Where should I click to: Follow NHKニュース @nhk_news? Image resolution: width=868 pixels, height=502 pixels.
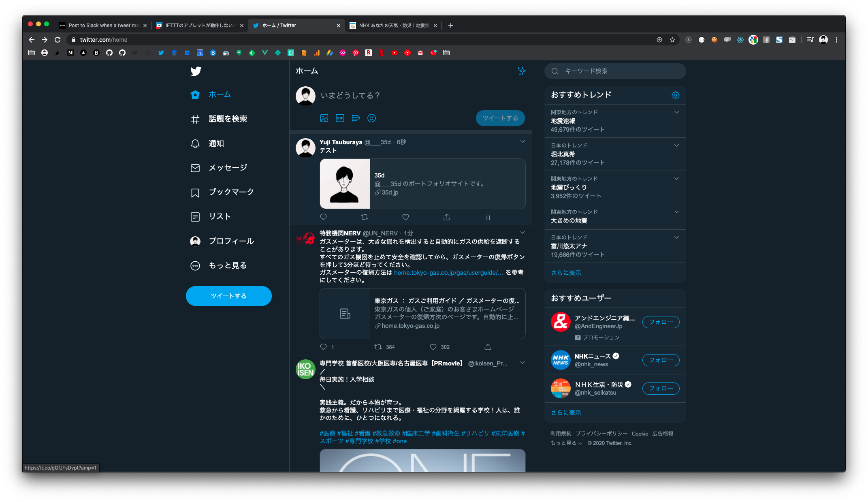click(x=661, y=360)
